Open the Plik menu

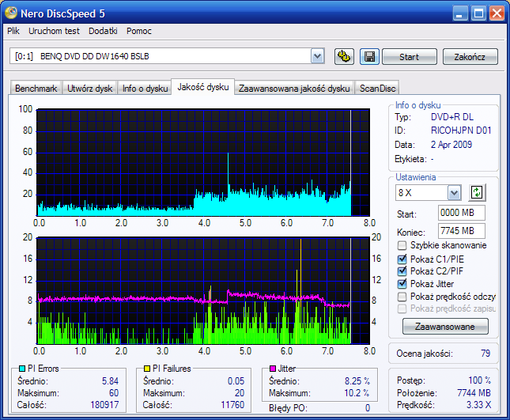pyautogui.click(x=13, y=31)
